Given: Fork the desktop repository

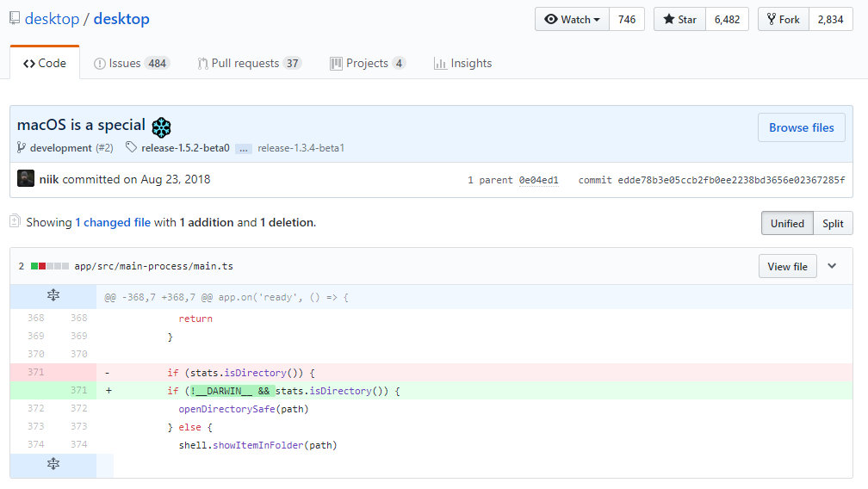Looking at the screenshot, I should (783, 20).
